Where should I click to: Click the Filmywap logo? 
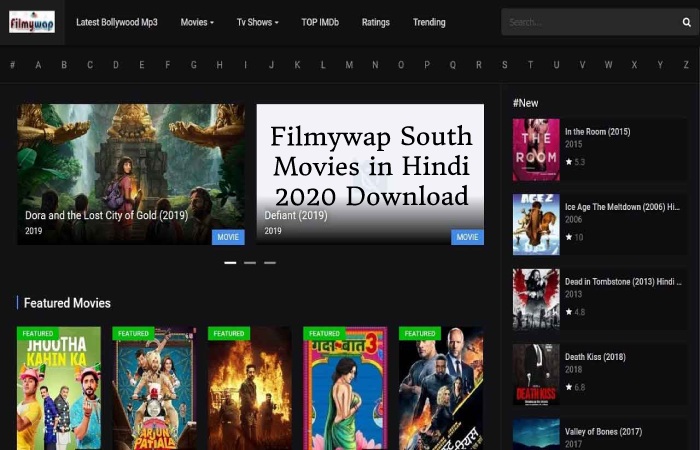(32, 22)
